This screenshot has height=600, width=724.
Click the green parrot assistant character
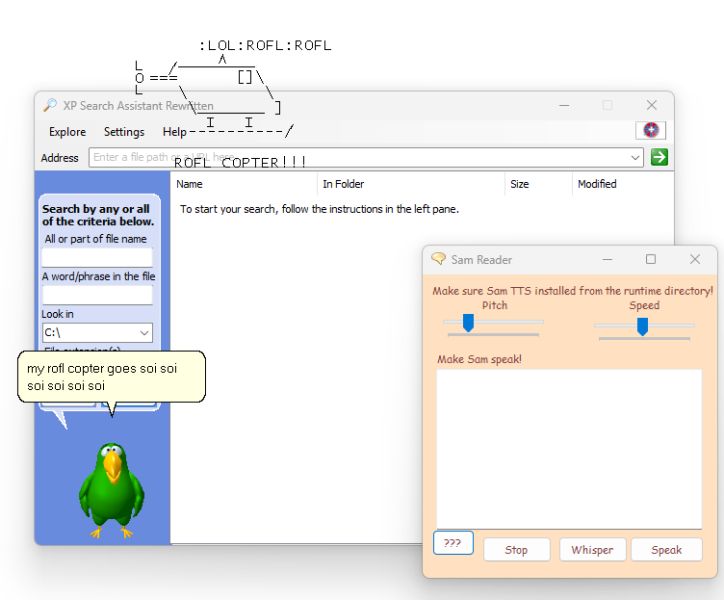(111, 490)
